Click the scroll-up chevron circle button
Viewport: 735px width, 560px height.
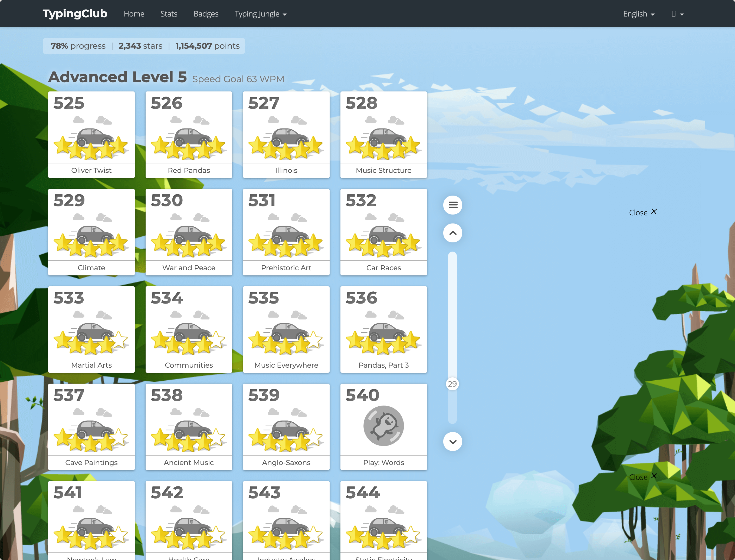452,233
